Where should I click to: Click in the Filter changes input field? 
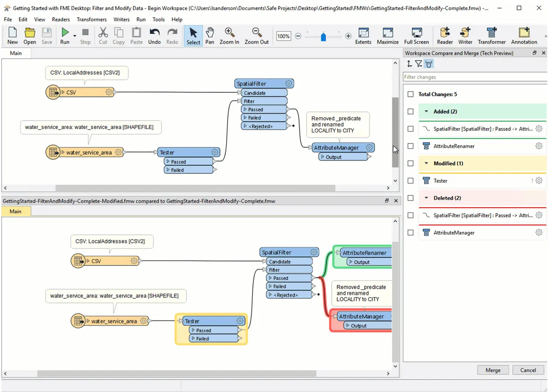point(475,77)
